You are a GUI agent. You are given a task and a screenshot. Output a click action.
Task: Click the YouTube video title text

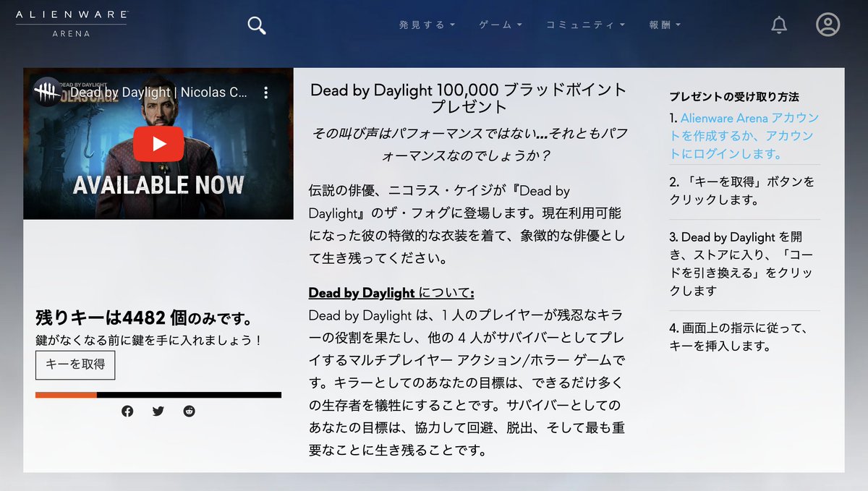pyautogui.click(x=159, y=93)
